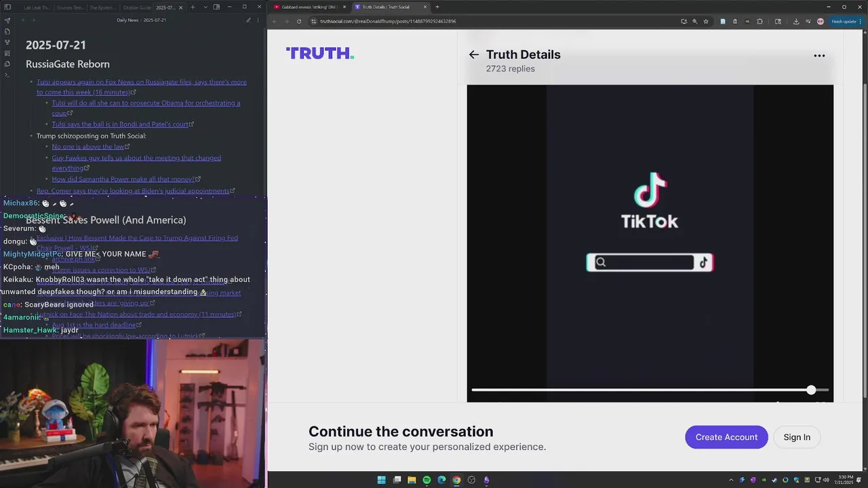
Task: Click the Chrome profile avatar
Action: (820, 21)
